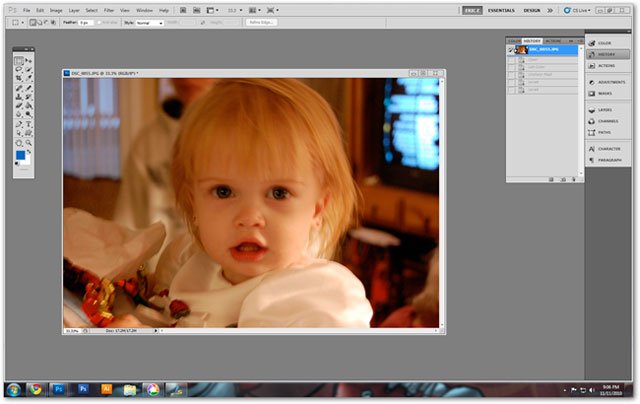Open the CS Live dropdown

click(x=577, y=10)
